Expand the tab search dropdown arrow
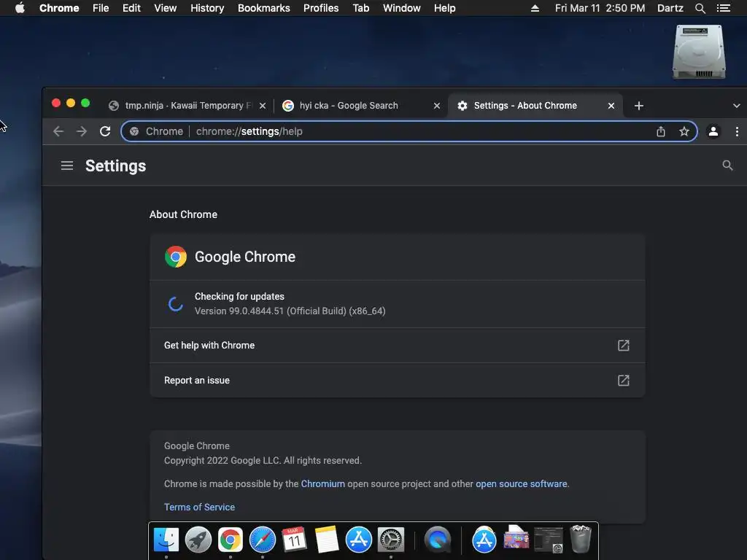The width and height of the screenshot is (747, 560). click(736, 106)
